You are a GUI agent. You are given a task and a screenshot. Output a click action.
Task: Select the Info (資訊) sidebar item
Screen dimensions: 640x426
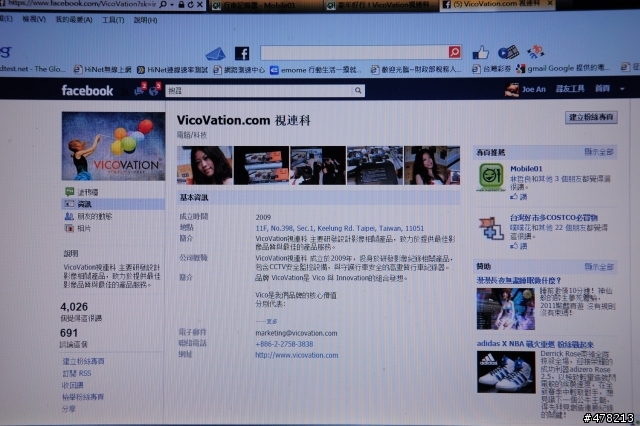113,204
